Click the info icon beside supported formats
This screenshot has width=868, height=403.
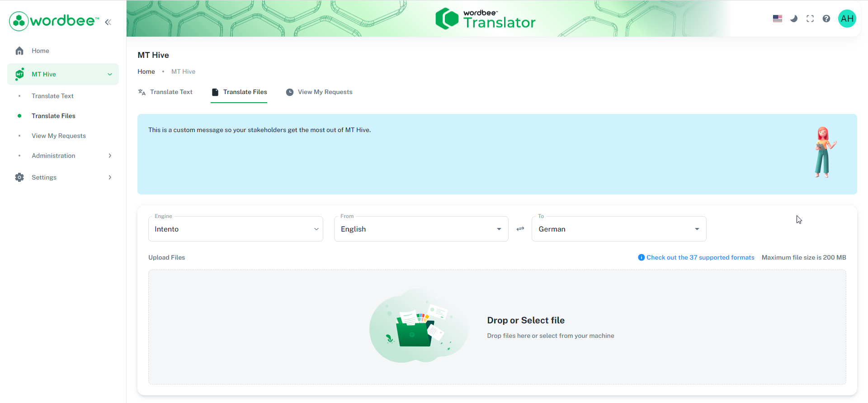pos(641,257)
